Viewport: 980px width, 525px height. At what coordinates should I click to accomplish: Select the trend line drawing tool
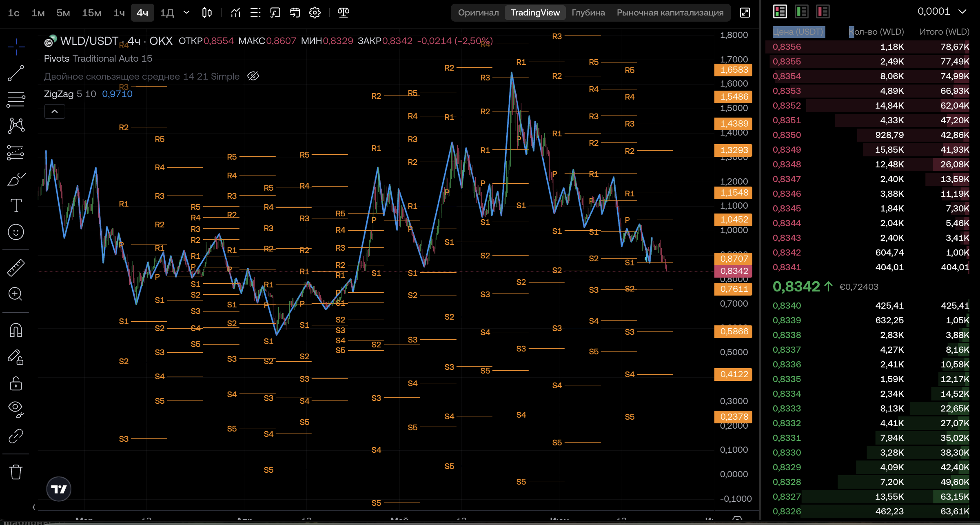click(x=16, y=73)
